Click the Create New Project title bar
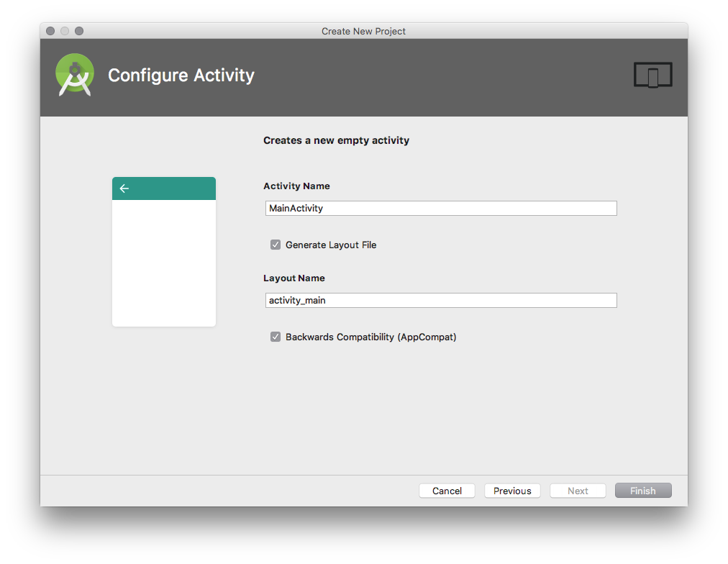Viewport: 728px width, 564px height. pyautogui.click(x=363, y=31)
